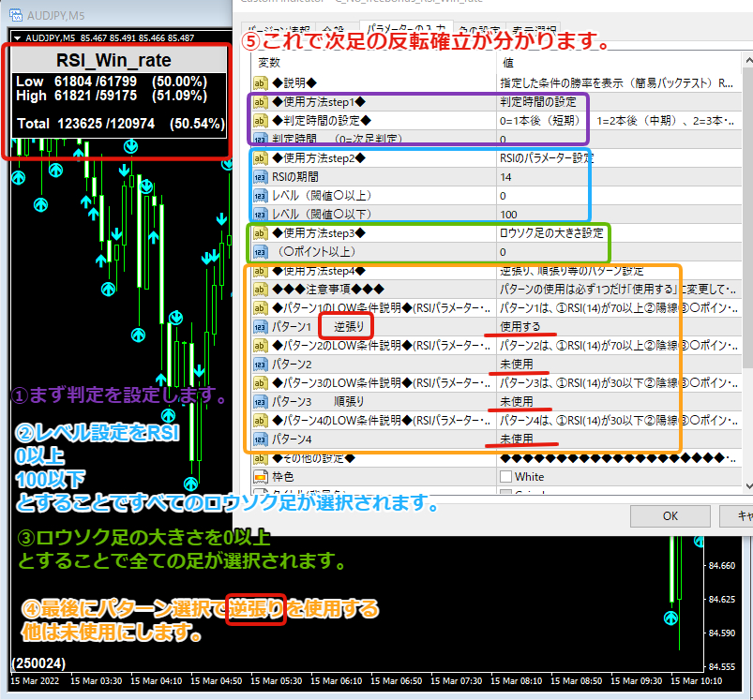Click the ab icon beside ◆その他の設定◆
The width and height of the screenshot is (753, 700).
260,458
